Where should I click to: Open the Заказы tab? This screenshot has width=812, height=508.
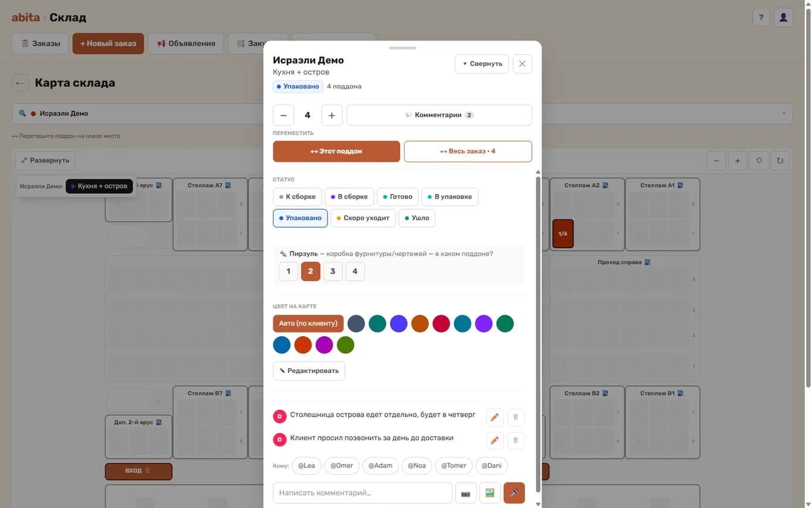pyautogui.click(x=40, y=43)
